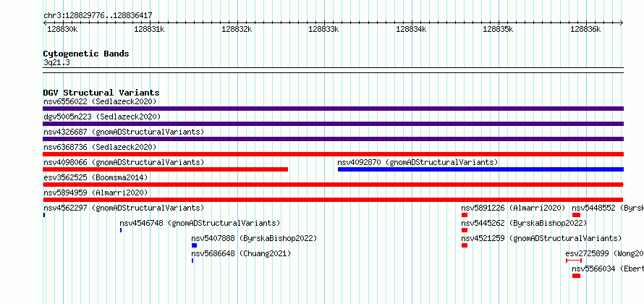644x304 pixels.
Task: Click the 128830k ruler tick label
Action: pos(62,29)
